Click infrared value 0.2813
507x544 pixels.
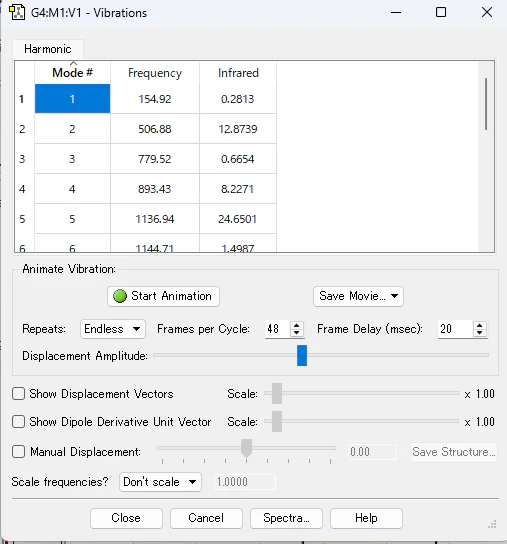point(238,99)
